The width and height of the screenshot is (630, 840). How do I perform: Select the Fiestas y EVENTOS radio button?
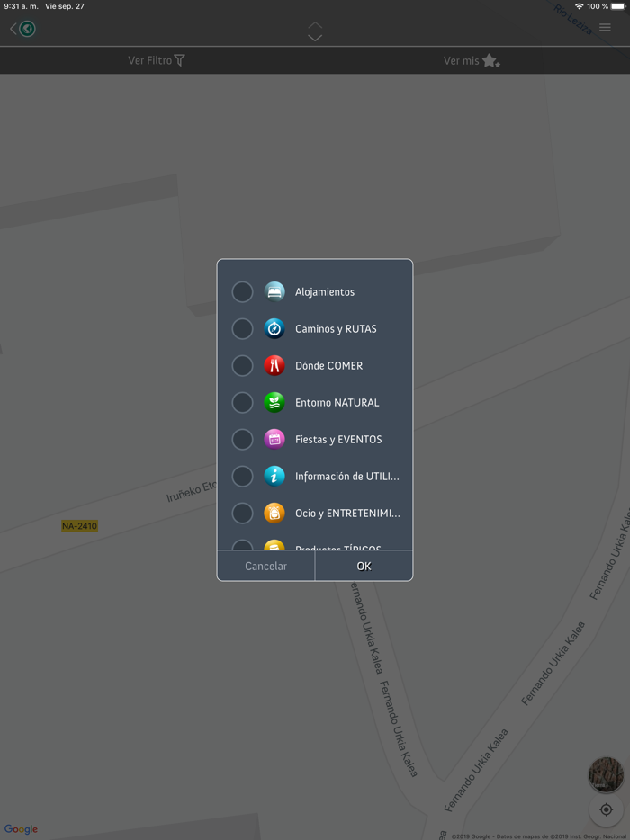pyautogui.click(x=242, y=439)
